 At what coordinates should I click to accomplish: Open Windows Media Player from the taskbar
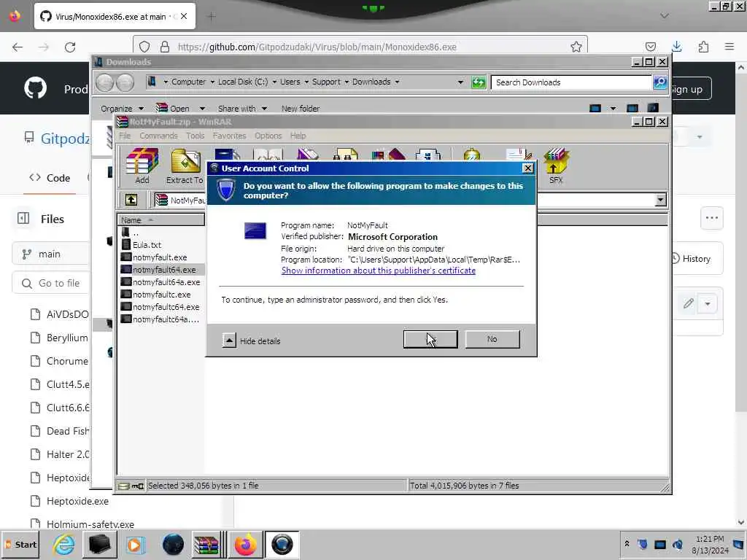135,544
